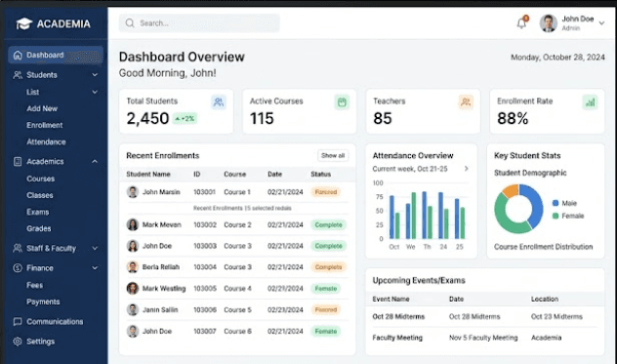Click the search magnifier icon
The width and height of the screenshot is (617, 364).
coord(130,23)
